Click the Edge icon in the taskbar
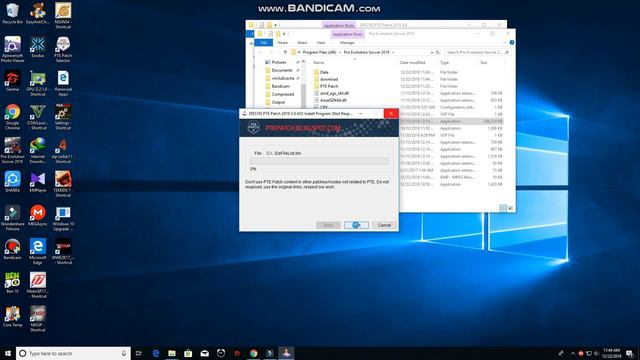The width and height of the screenshot is (640, 360). (x=156, y=353)
